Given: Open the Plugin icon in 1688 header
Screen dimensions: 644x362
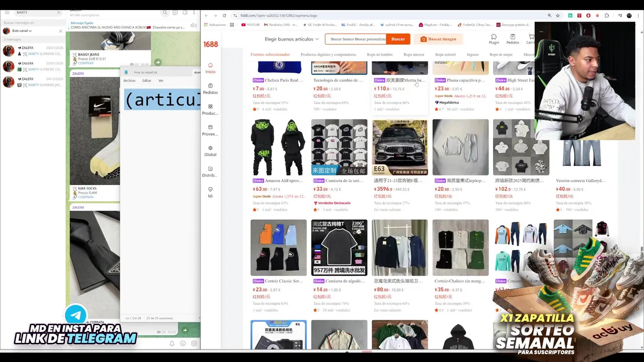Looking at the screenshot, I should tap(494, 39).
